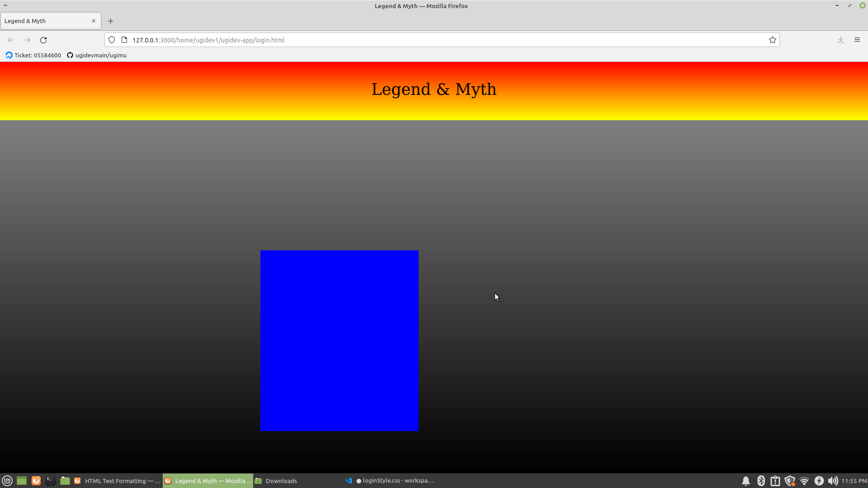Show tracking protection shield info
868x488 pixels.
point(112,40)
